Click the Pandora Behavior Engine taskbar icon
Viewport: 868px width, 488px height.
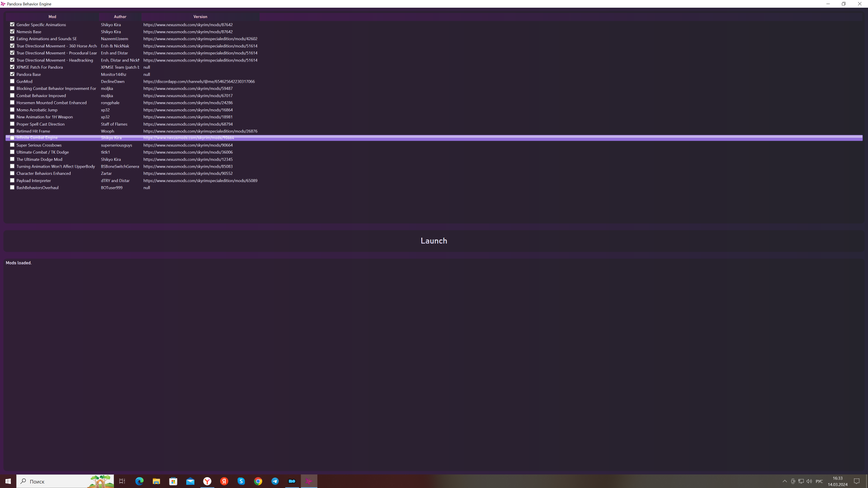point(309,481)
